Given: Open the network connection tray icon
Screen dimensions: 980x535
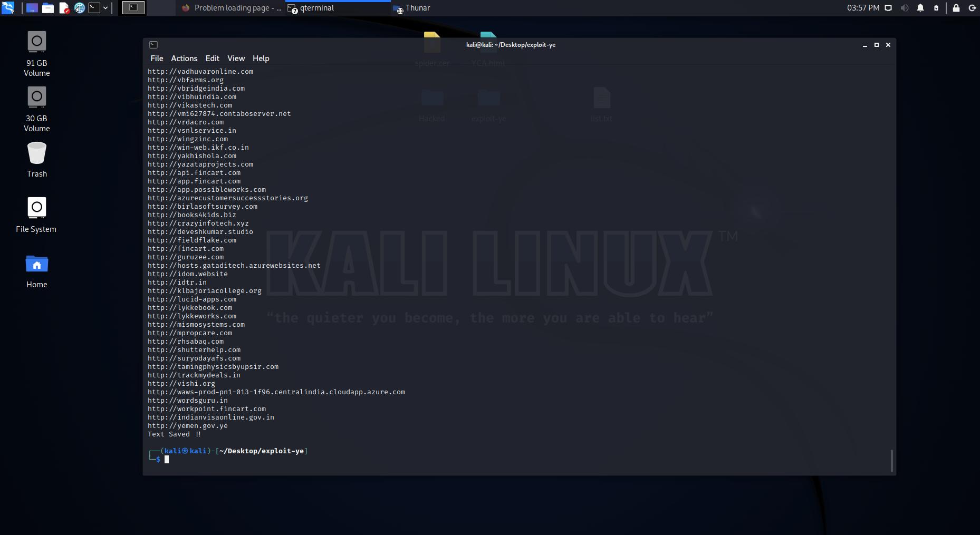Looking at the screenshot, I should click(x=888, y=8).
